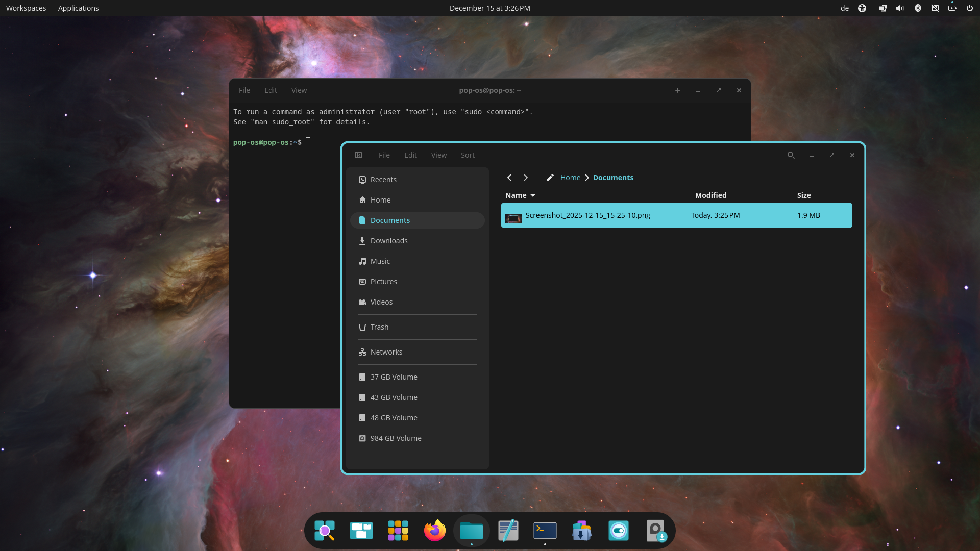The width and height of the screenshot is (980, 551).
Task: Open Workspaces in the top bar
Action: pos(26,8)
